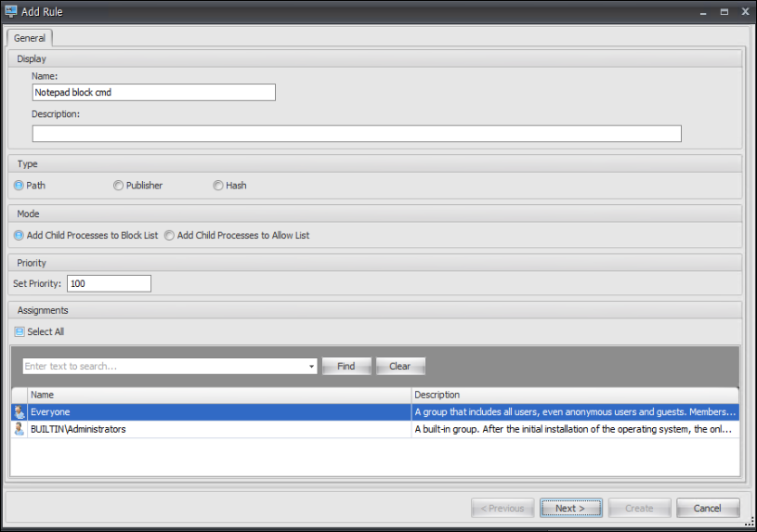Click the Set Priority value field
757x532 pixels.
[x=109, y=283]
